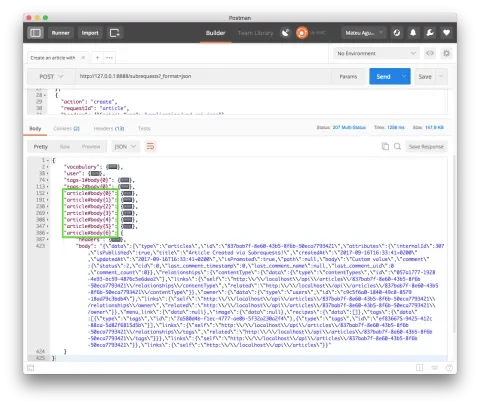480x407 pixels.
Task: Toggle the sidebar panel icon
Action: 35,33
